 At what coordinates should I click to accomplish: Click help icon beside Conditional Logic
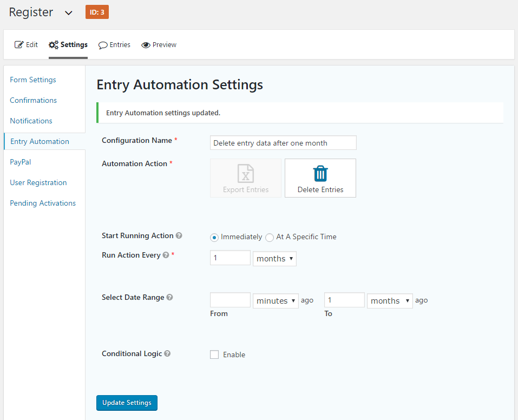(167, 354)
